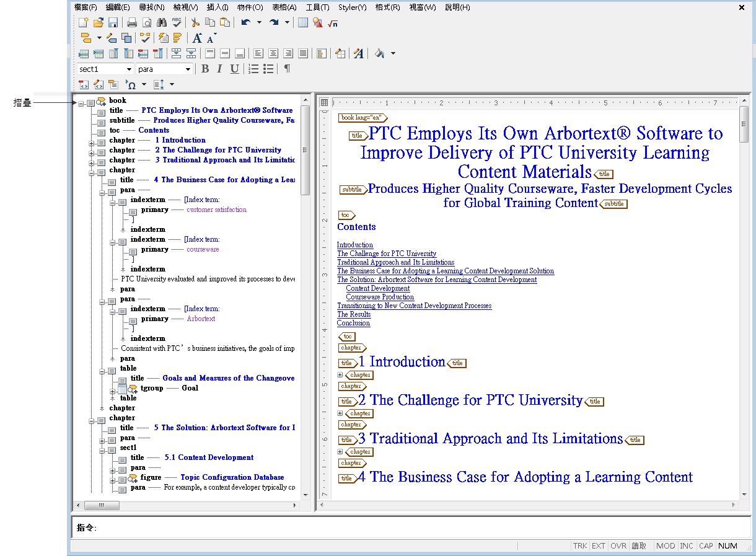Click the Modify Attributes pencil-tag icon

(112, 38)
